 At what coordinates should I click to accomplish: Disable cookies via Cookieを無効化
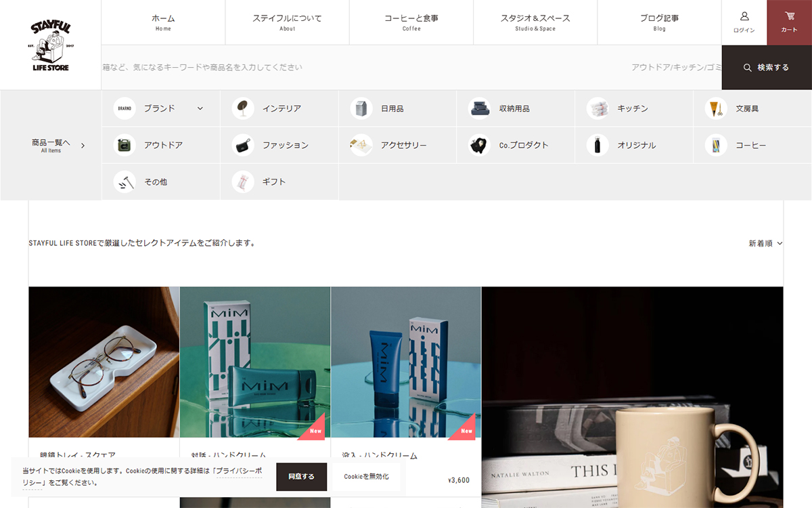tap(366, 477)
